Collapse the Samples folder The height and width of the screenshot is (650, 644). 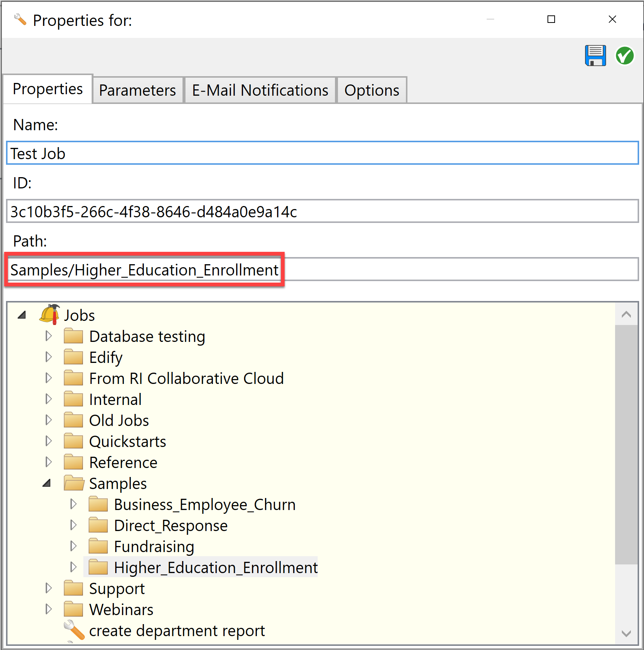47,483
